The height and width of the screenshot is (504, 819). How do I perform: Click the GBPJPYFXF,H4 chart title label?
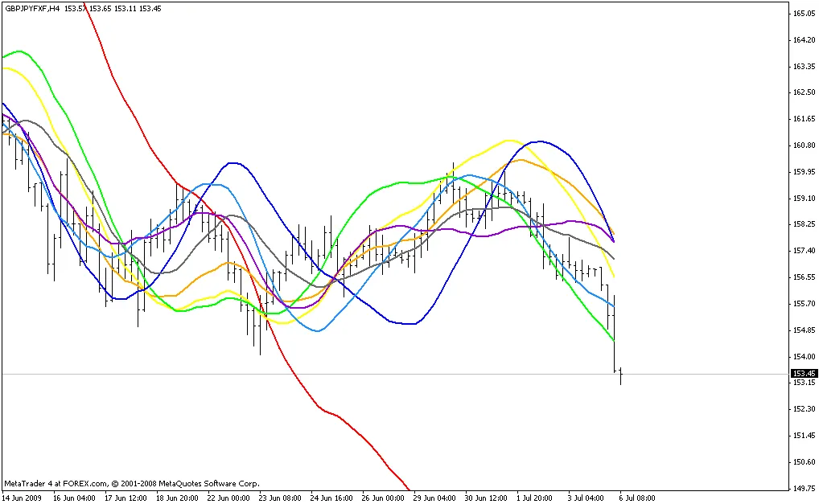[32, 8]
